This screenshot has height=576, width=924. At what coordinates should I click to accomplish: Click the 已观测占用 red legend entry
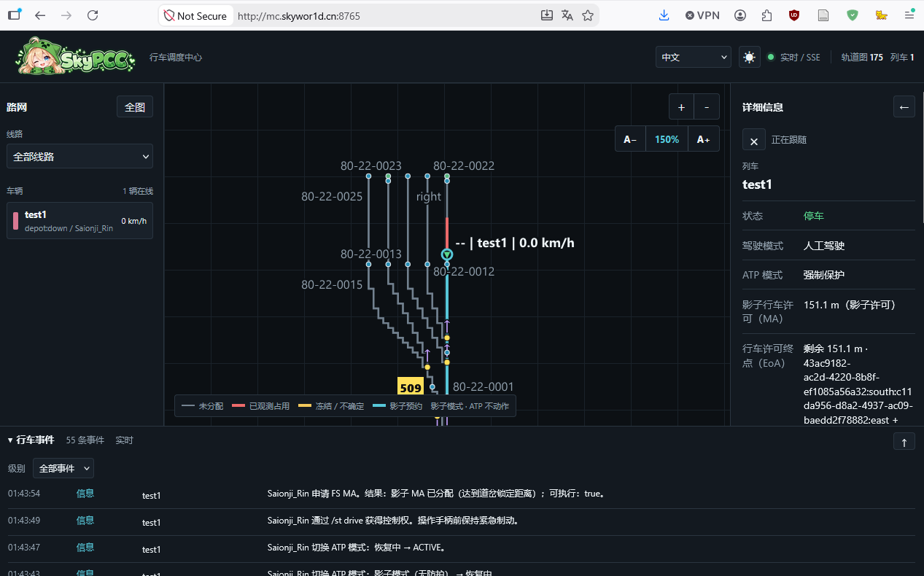pyautogui.click(x=260, y=406)
